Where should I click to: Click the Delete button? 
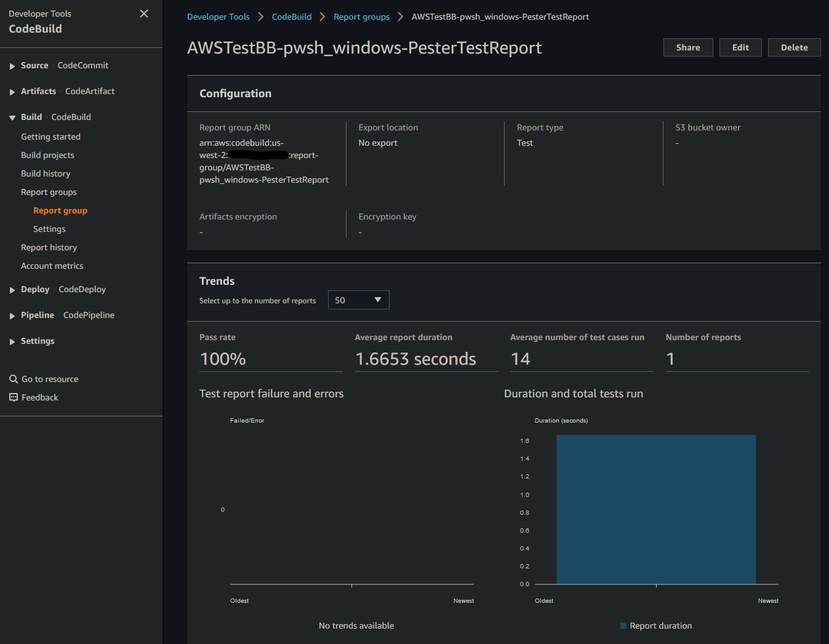pyautogui.click(x=794, y=47)
